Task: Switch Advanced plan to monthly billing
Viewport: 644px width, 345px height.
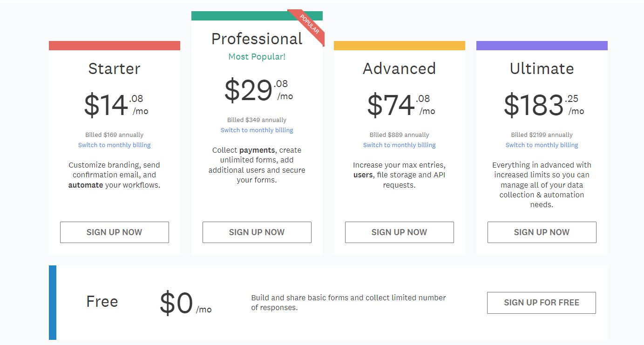Action: point(400,145)
